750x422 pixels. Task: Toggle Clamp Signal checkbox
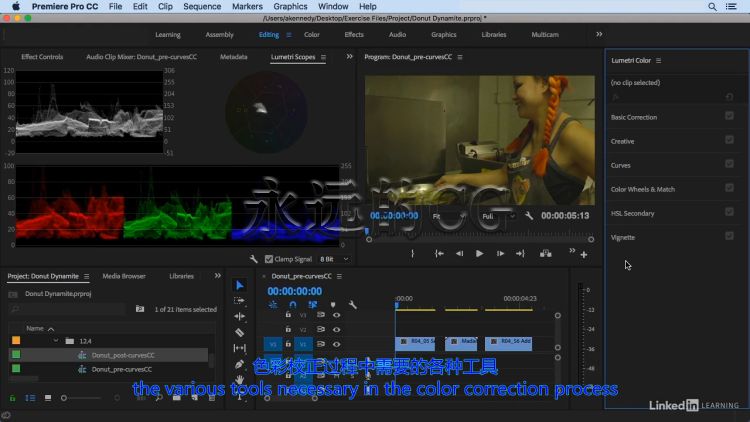pos(269,259)
